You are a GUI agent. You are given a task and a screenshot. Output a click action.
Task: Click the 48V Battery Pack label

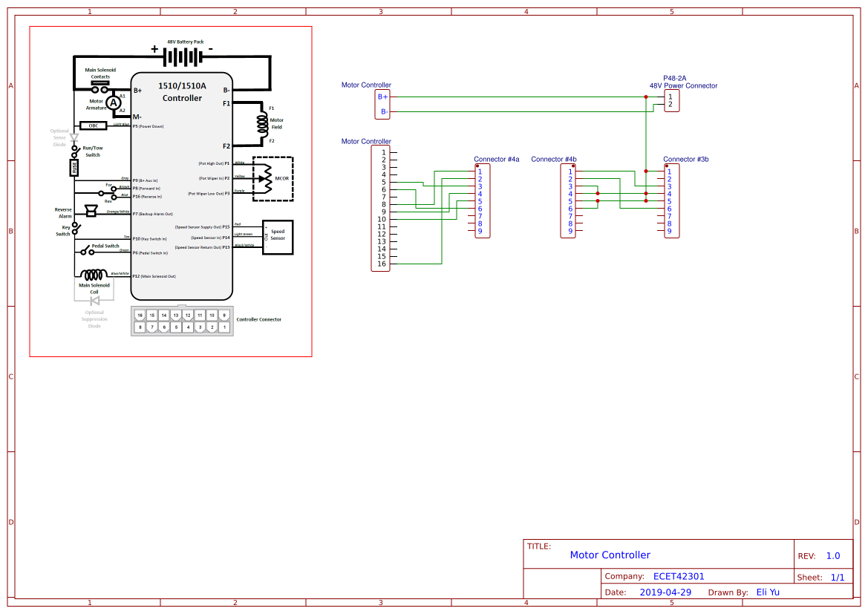186,42
